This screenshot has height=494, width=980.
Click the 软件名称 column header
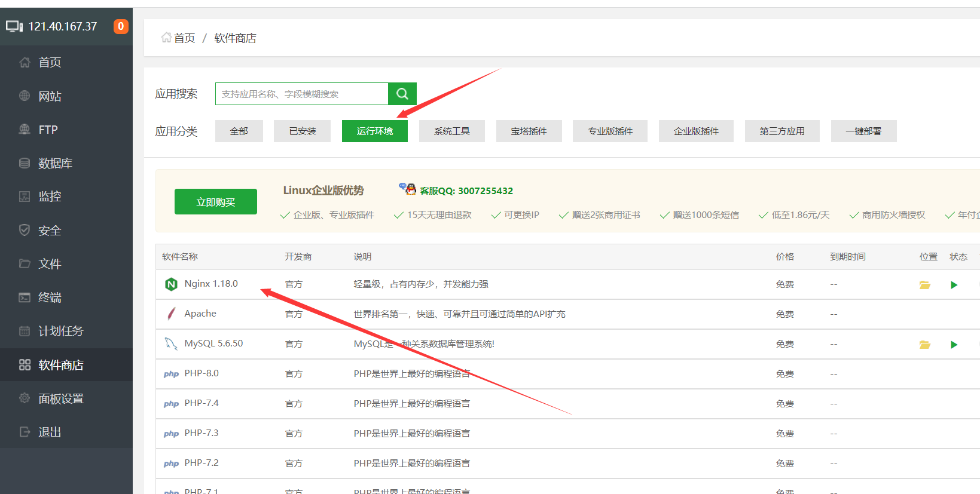click(x=180, y=256)
